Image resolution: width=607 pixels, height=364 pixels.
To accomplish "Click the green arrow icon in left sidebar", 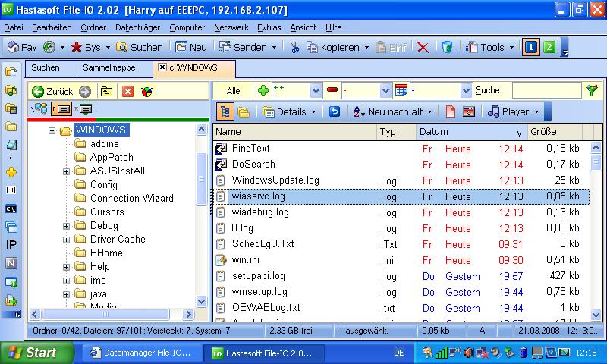I will click(11, 300).
